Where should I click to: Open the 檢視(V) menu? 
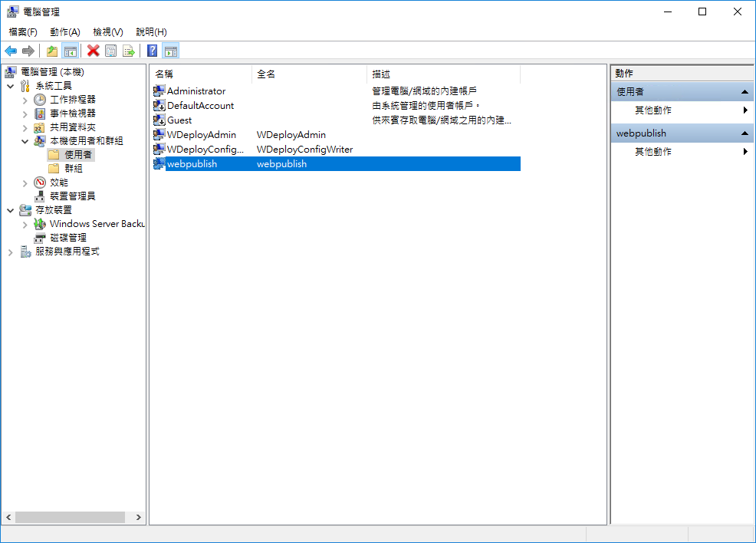(108, 31)
